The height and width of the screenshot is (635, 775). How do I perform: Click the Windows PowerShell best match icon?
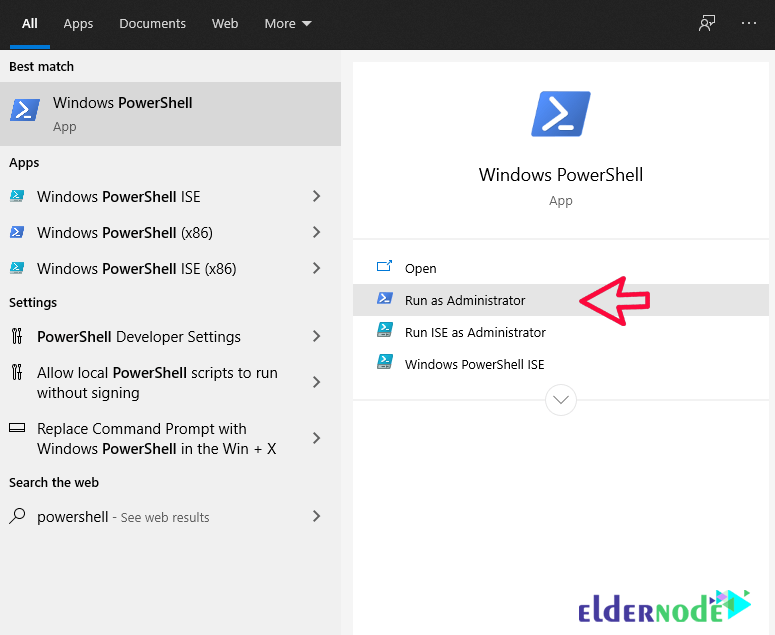click(x=25, y=110)
